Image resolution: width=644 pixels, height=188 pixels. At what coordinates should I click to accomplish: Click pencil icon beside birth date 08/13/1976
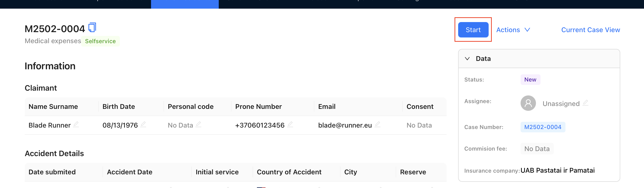point(143,124)
